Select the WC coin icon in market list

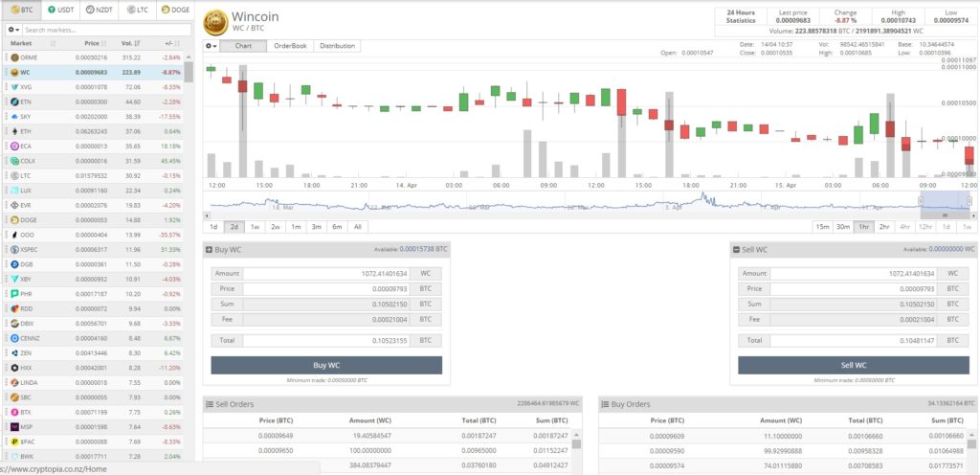14,73
